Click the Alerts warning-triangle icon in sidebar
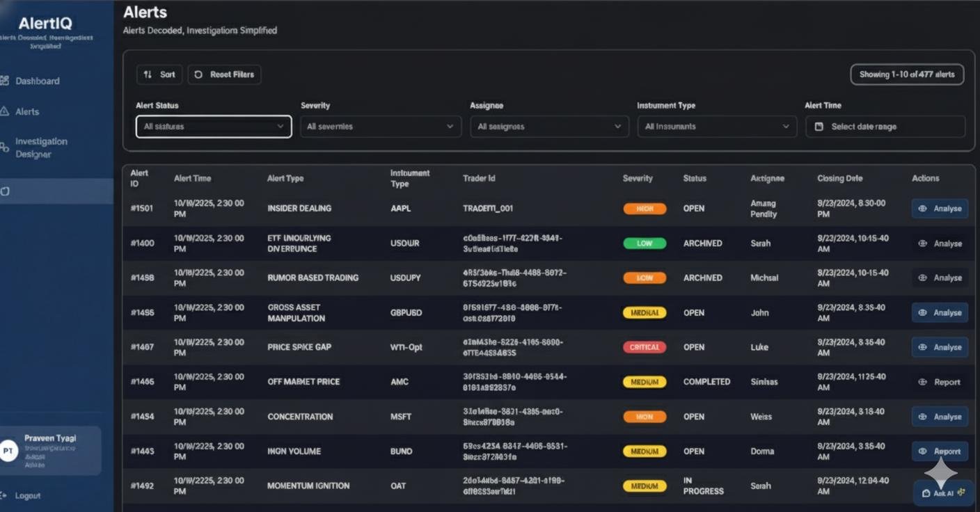The height and width of the screenshot is (512, 980). (5, 111)
